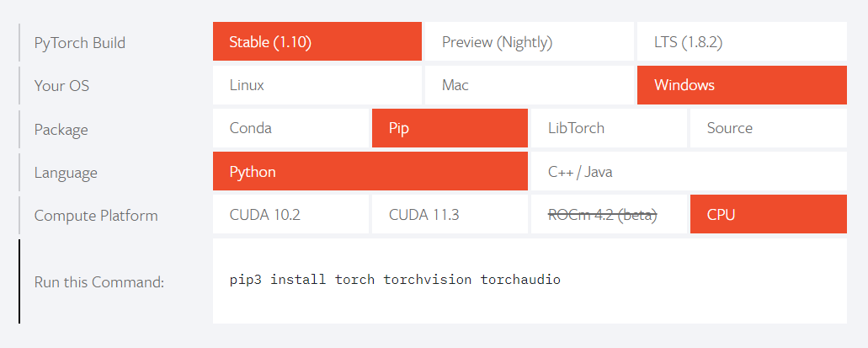Click the struck-through ROCm 4.2 (beta) option
The image size is (868, 348).
point(609,214)
